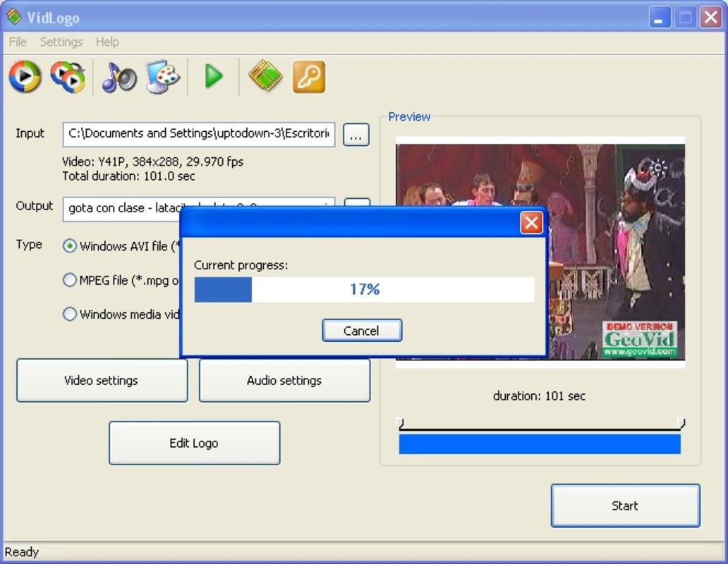The height and width of the screenshot is (564, 728).
Task: Open Audio settings button
Action: tap(284, 380)
